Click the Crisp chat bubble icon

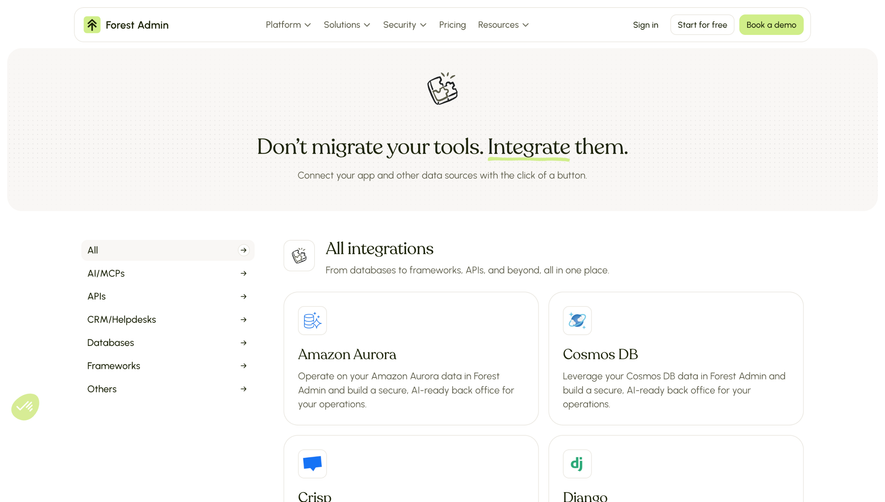tap(312, 464)
